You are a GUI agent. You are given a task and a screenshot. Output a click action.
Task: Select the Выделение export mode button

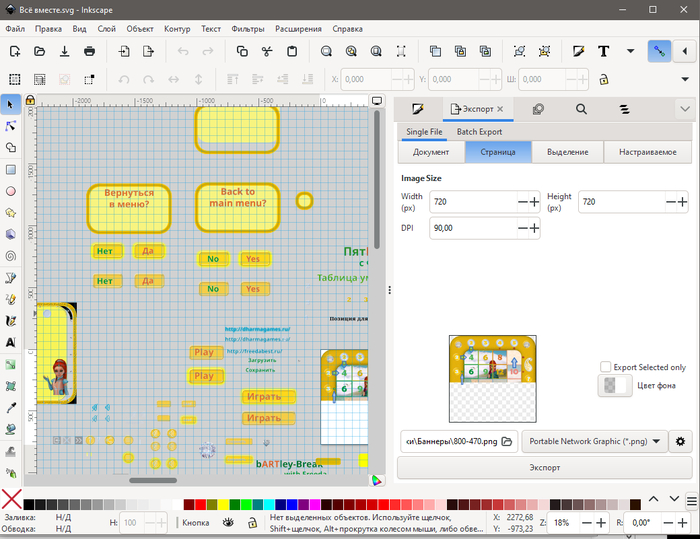[x=567, y=152]
